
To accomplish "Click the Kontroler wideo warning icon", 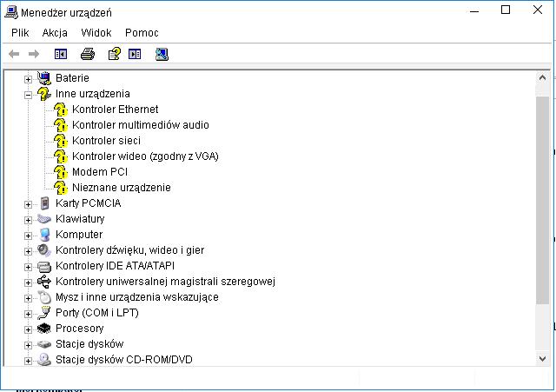I will pos(61,156).
